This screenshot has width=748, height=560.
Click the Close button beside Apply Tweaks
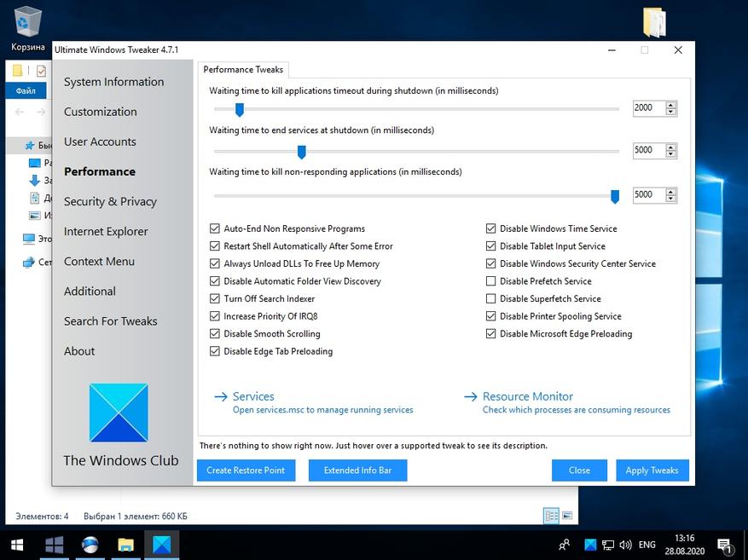[579, 471]
